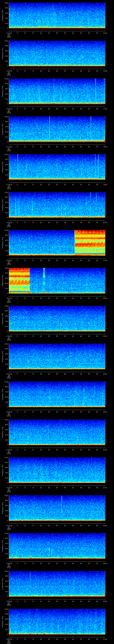Click the 9:19:00 start time label
This screenshot has width=114, height=644.
click(x=9, y=223)
